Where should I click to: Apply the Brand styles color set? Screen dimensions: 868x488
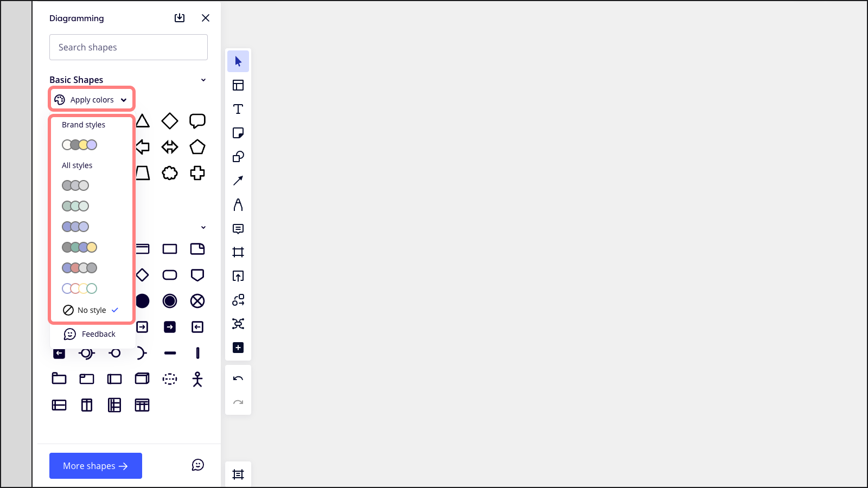point(79,145)
